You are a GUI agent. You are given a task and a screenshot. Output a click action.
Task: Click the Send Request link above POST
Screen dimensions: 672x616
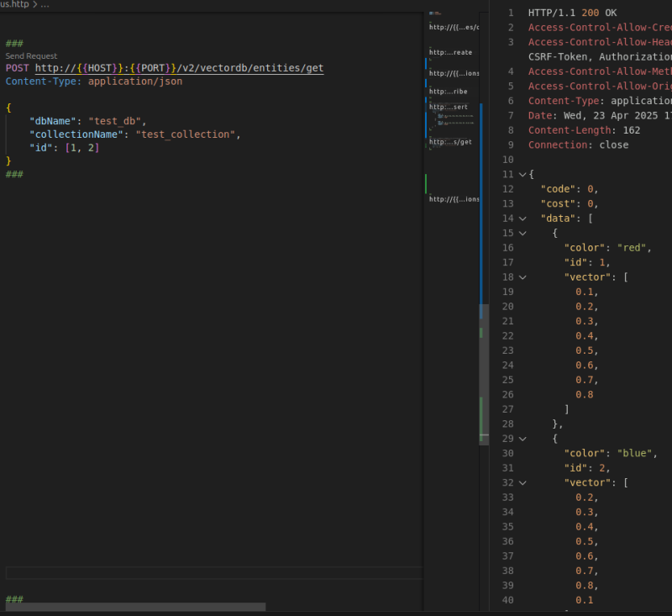(x=31, y=56)
